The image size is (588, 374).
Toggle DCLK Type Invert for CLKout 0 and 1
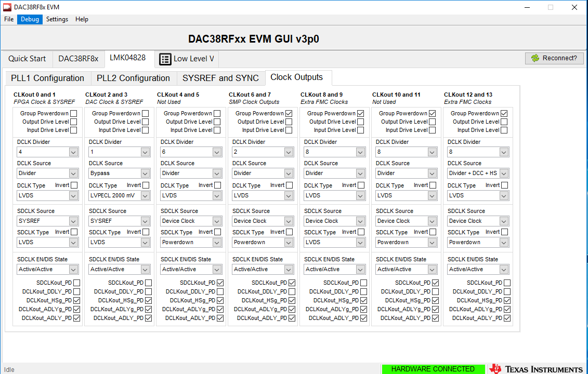click(74, 185)
